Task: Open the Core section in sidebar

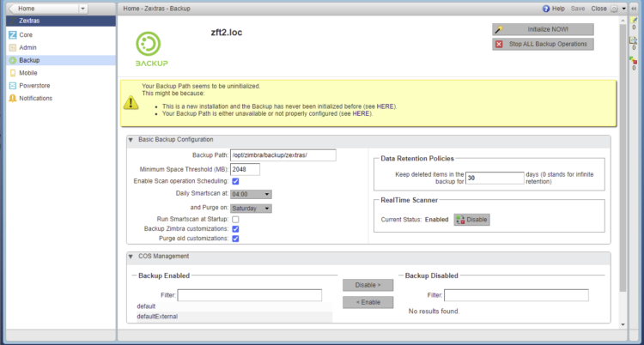Action: coord(26,35)
